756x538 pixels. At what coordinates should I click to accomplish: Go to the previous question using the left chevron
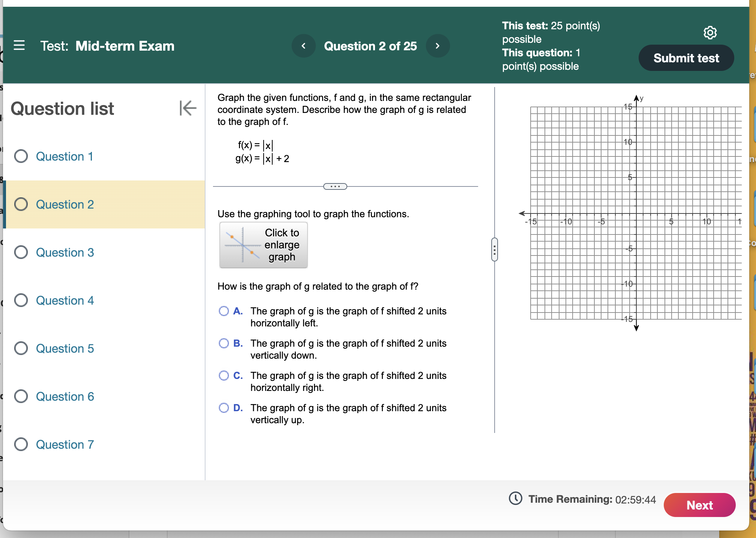[303, 46]
